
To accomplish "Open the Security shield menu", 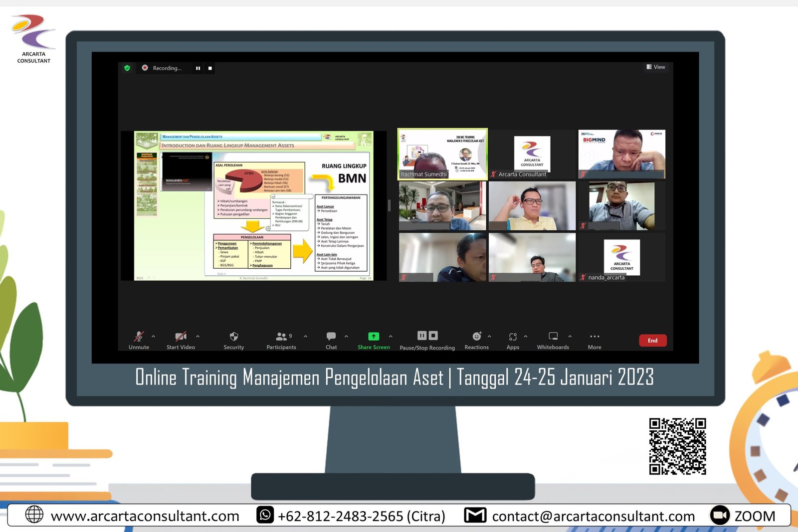I will [233, 337].
